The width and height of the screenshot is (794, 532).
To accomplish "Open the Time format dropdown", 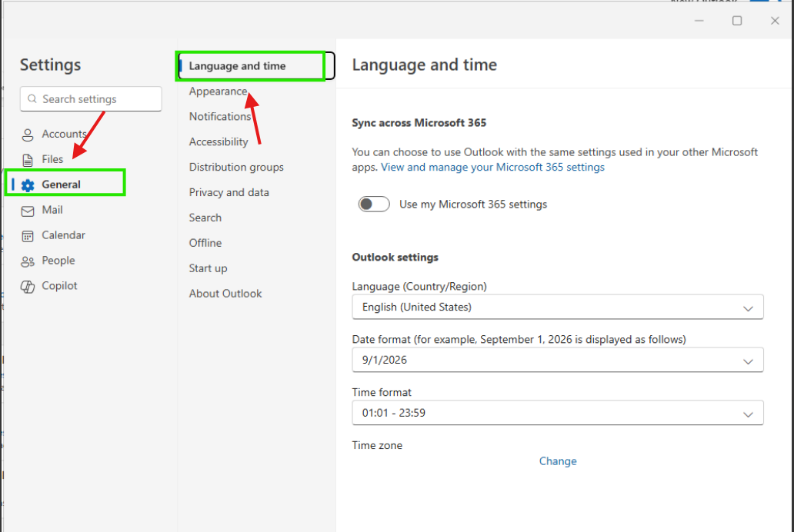I will [x=558, y=413].
